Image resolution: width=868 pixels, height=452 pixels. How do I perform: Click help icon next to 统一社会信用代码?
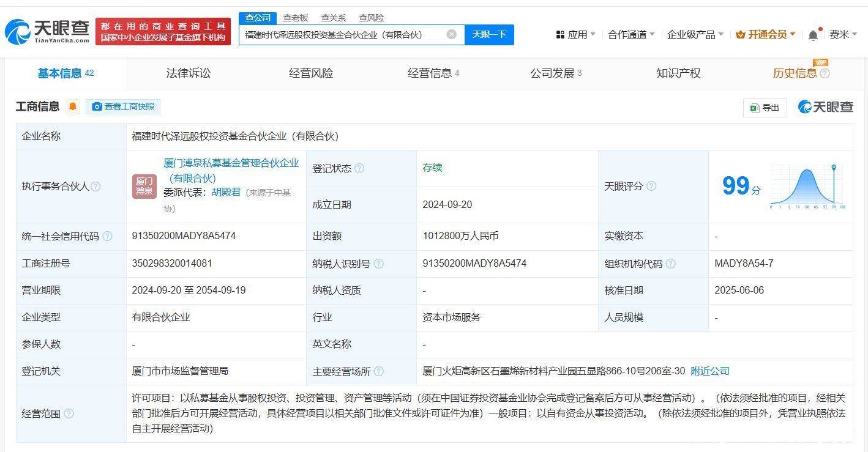(108, 236)
